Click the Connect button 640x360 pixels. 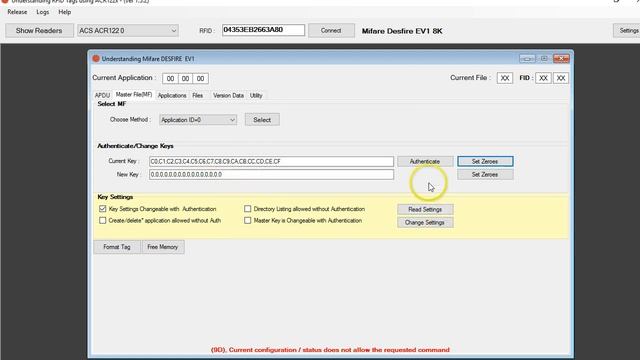331,31
